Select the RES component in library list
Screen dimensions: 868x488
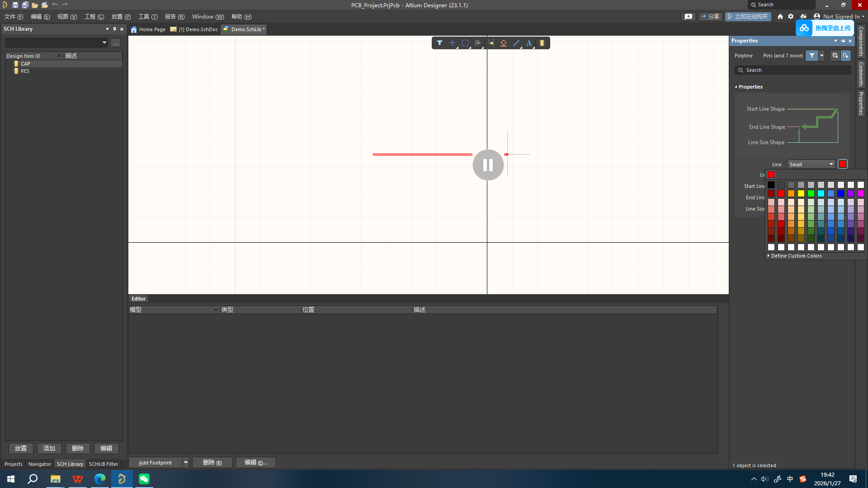25,71
